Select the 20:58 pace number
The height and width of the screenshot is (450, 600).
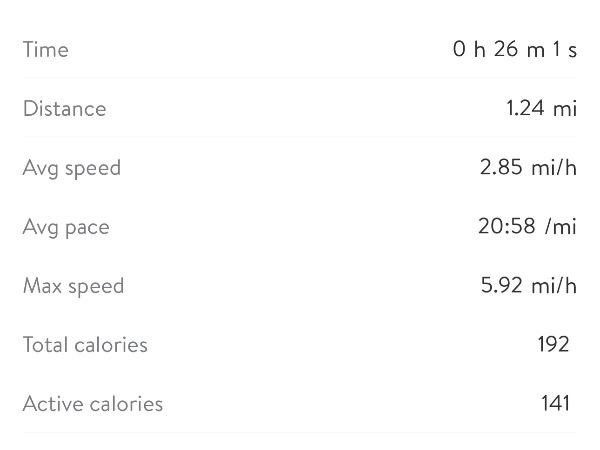[x=505, y=226]
